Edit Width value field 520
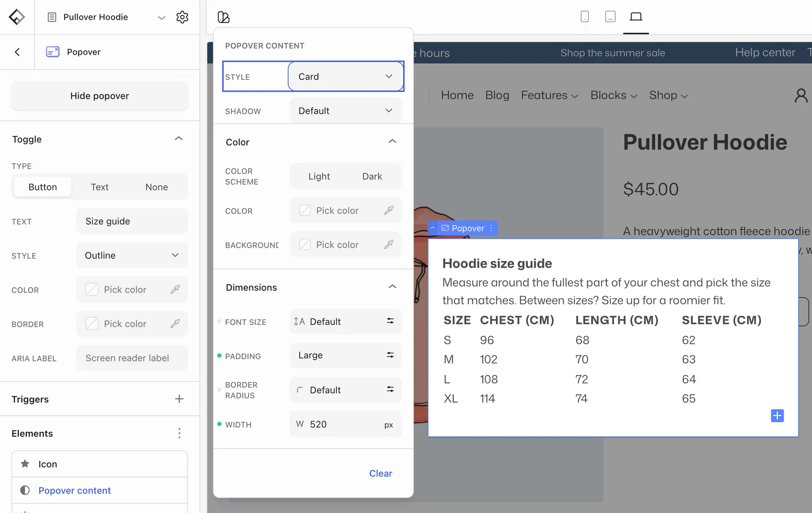Image resolution: width=812 pixels, height=513 pixels. click(346, 424)
